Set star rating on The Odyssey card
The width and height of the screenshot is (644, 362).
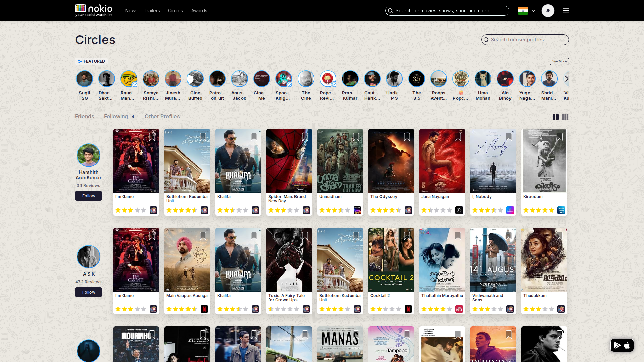[386, 210]
